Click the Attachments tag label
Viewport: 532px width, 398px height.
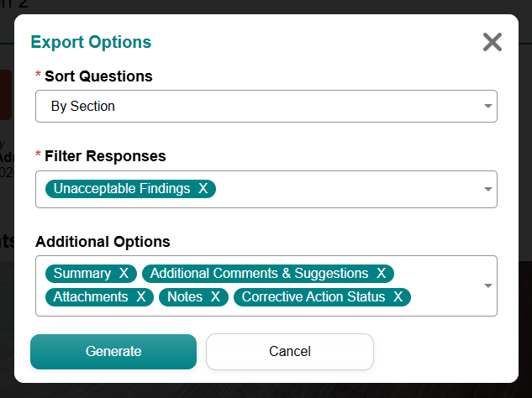(x=91, y=297)
